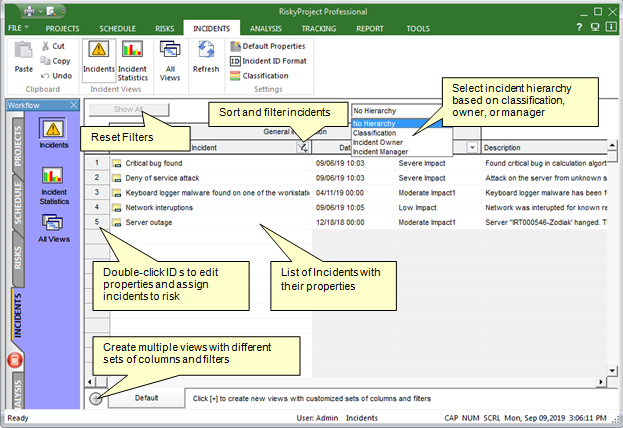Open filter dropdown arrow beside Description column

pos(472,147)
